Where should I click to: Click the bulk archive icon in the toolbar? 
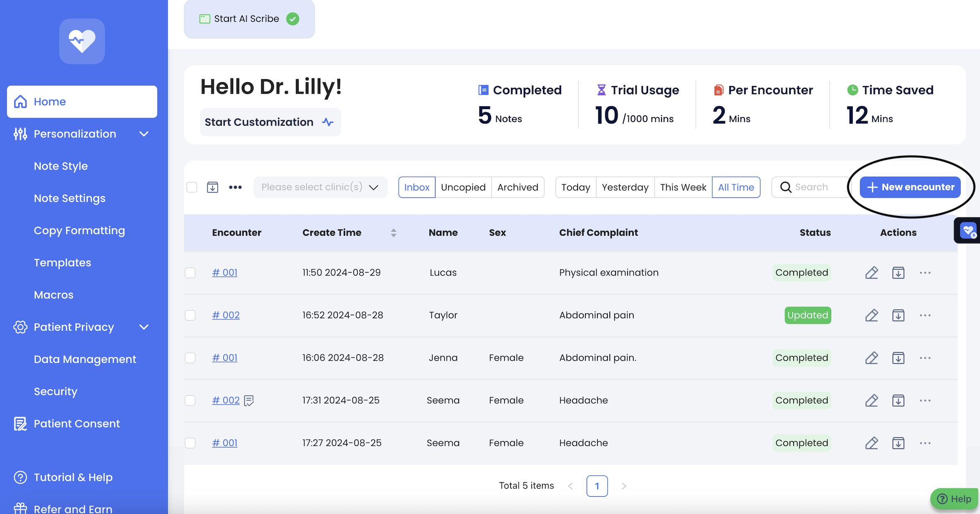(x=212, y=187)
